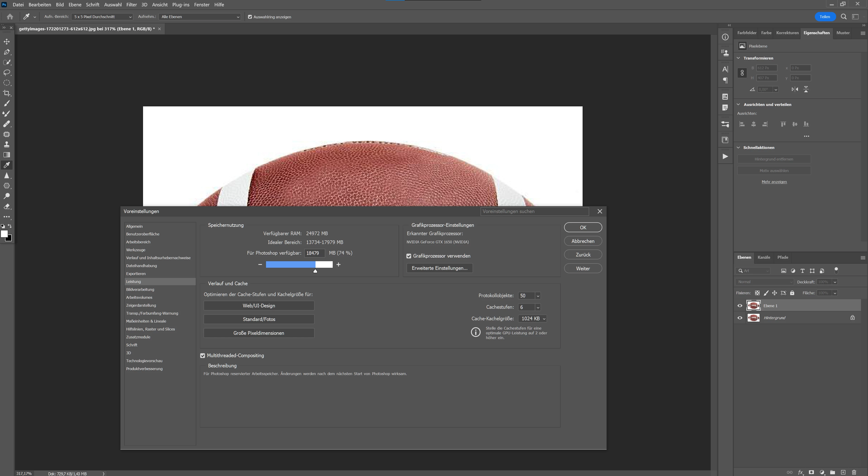
Task: Click the trash icon in the Layers panel
Action: pos(854,472)
